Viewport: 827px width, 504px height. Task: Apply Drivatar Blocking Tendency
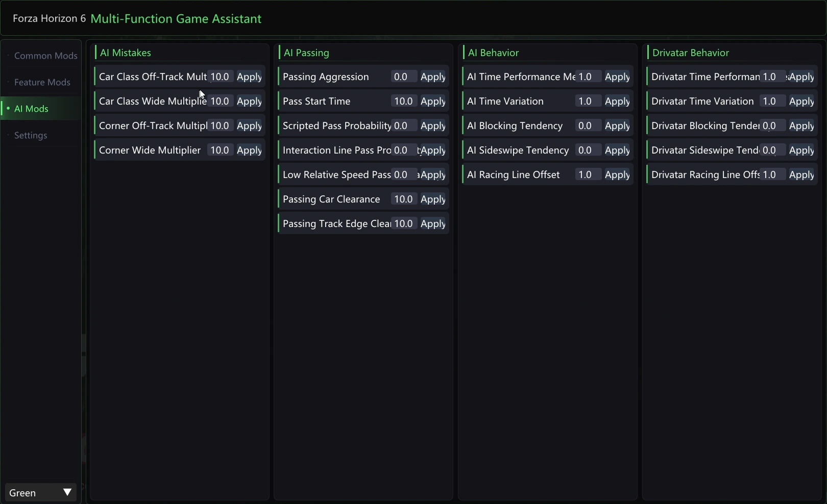coord(801,125)
